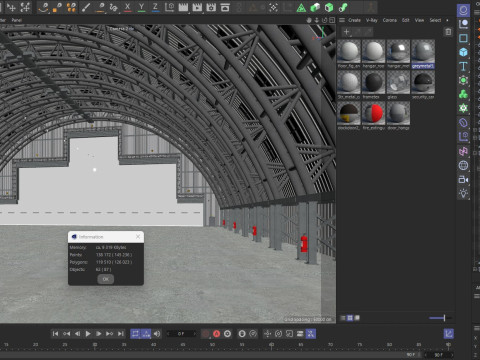
Task: Click OK in the Information dialog
Action: coord(106,279)
